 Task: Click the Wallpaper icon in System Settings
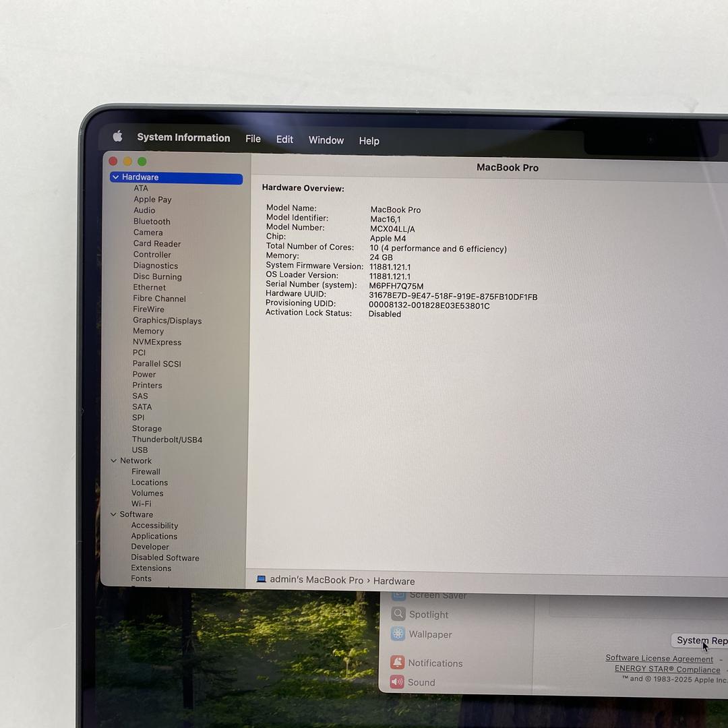click(x=398, y=634)
